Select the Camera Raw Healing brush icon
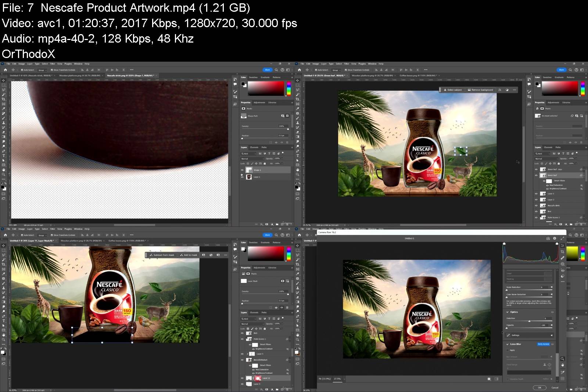Viewport: 588px width, 392px height. [562, 258]
